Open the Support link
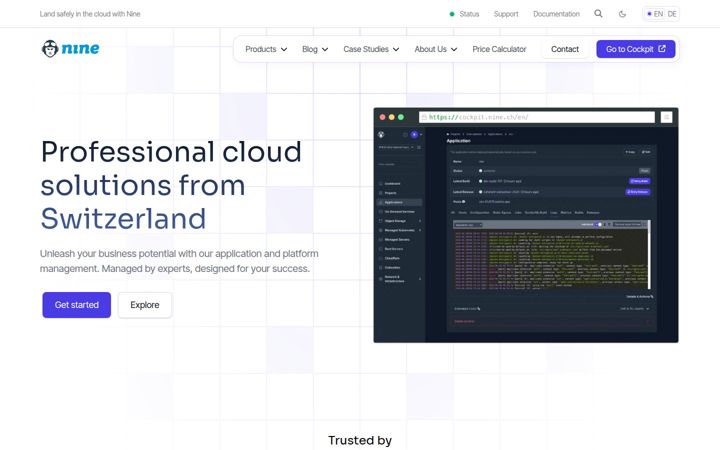Viewport: 720px width, 450px height. [x=506, y=14]
